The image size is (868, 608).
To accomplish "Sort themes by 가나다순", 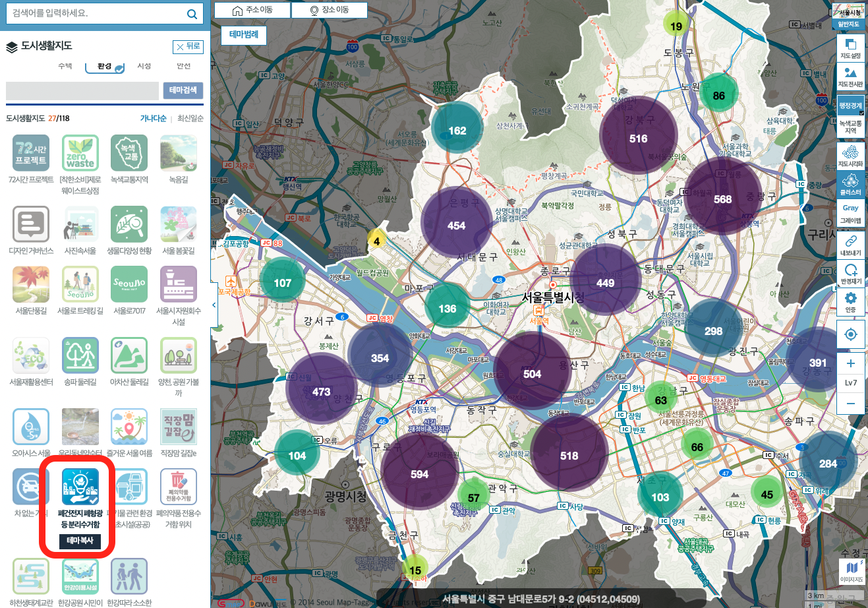I will pyautogui.click(x=153, y=119).
